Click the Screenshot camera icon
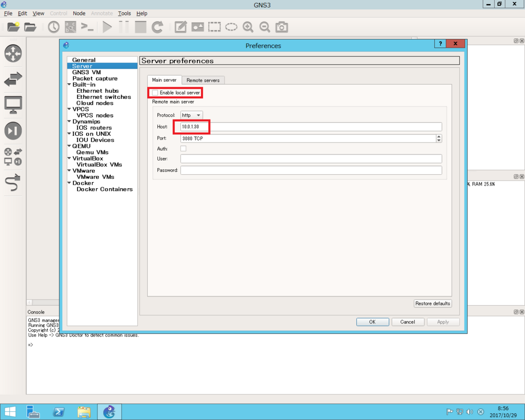Screen dimensions: 525x420 281,27
